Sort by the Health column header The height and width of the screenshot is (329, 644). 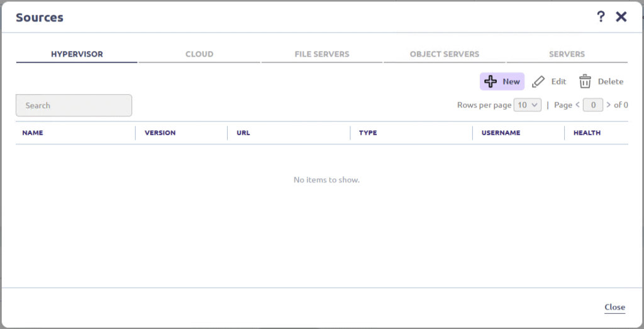[587, 133]
